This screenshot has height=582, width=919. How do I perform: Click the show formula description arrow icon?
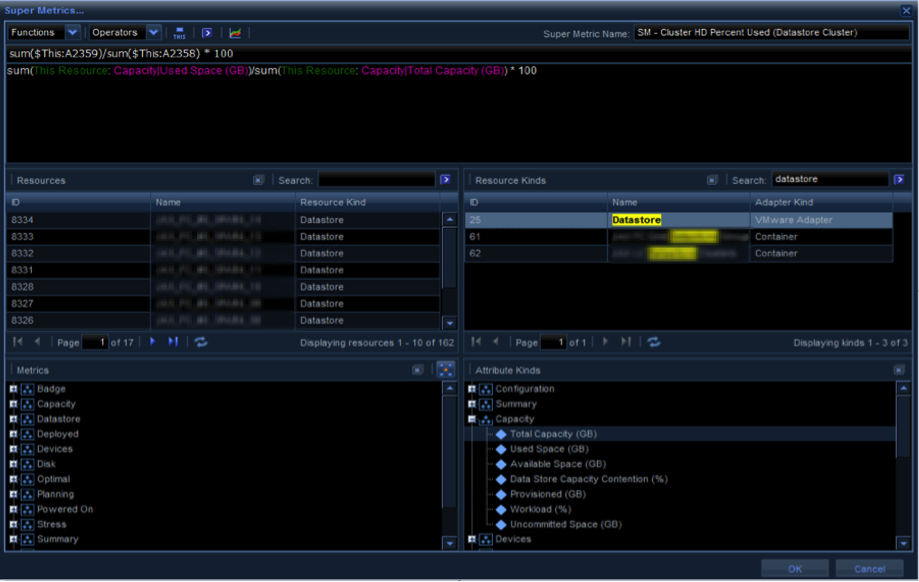coord(207,33)
